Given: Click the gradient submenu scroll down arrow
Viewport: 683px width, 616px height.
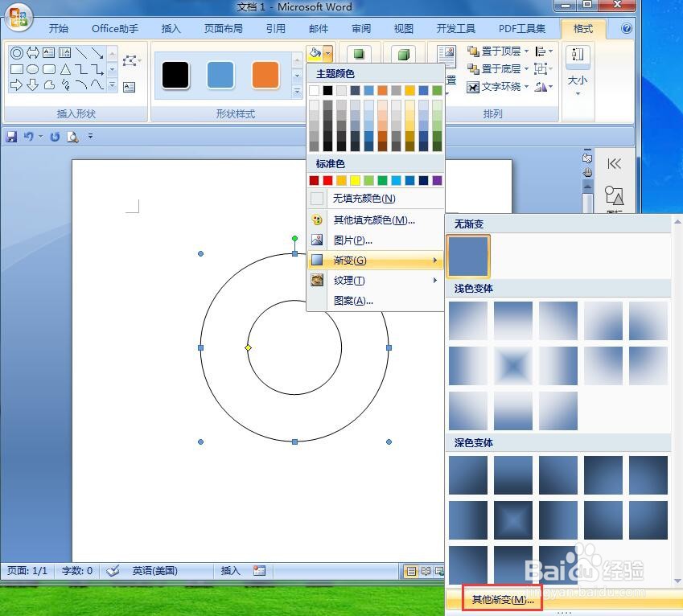Looking at the screenshot, I should (677, 581).
